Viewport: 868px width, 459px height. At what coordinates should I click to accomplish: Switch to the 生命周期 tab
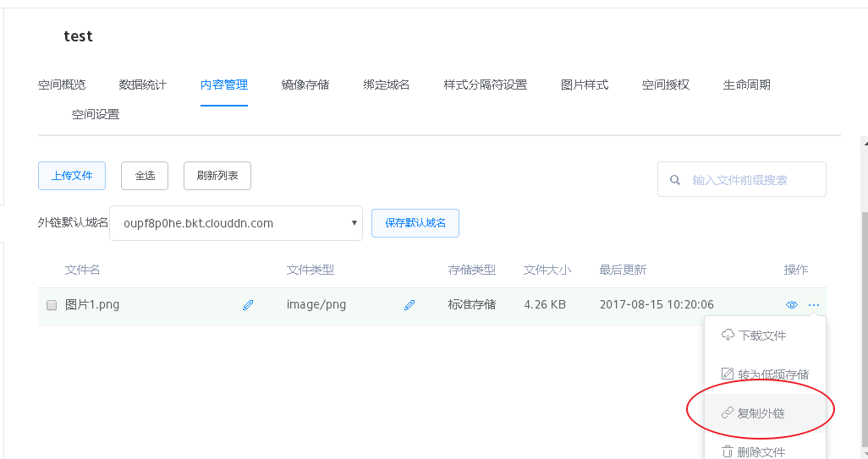tap(747, 85)
